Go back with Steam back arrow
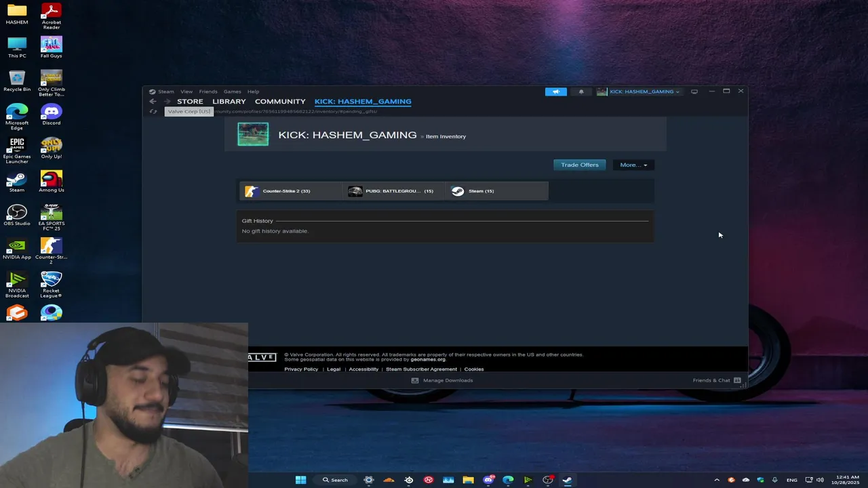868x488 pixels. [153, 102]
